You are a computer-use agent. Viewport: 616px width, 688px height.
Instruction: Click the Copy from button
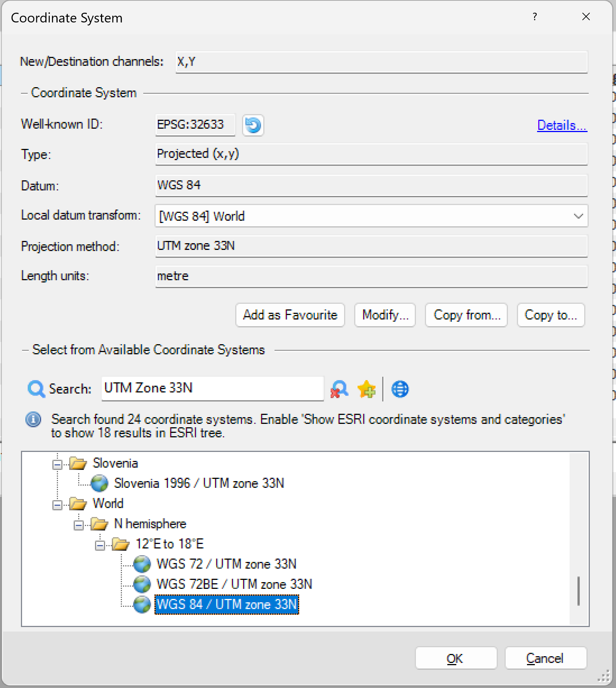pyautogui.click(x=466, y=315)
